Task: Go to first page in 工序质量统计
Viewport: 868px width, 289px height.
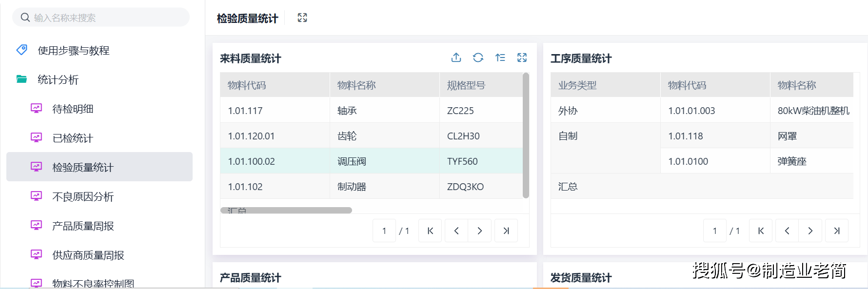Action: pos(761,231)
